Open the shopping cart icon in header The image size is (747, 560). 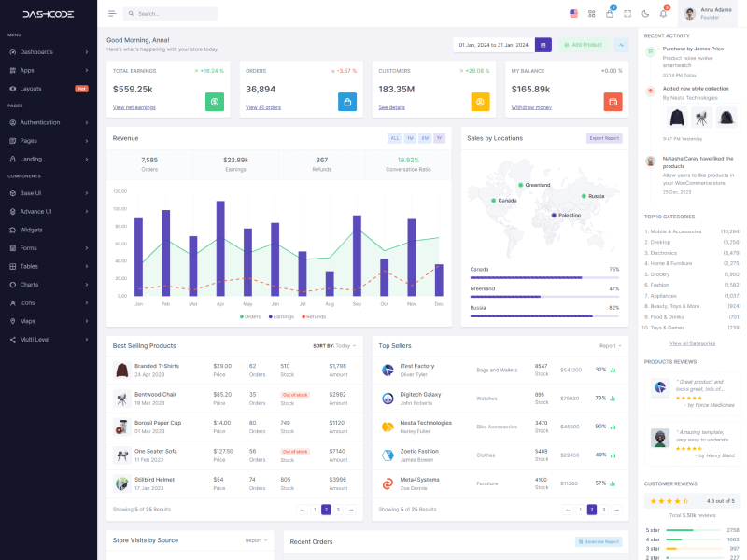(610, 14)
